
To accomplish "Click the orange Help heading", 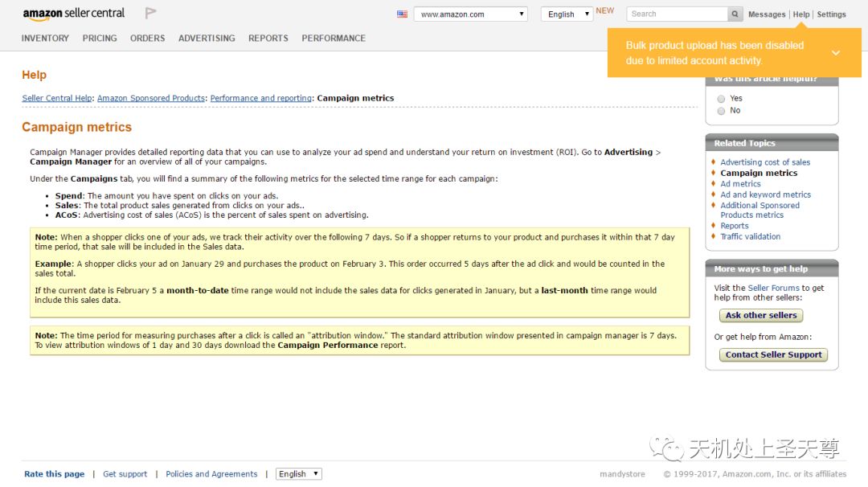I will pos(35,75).
